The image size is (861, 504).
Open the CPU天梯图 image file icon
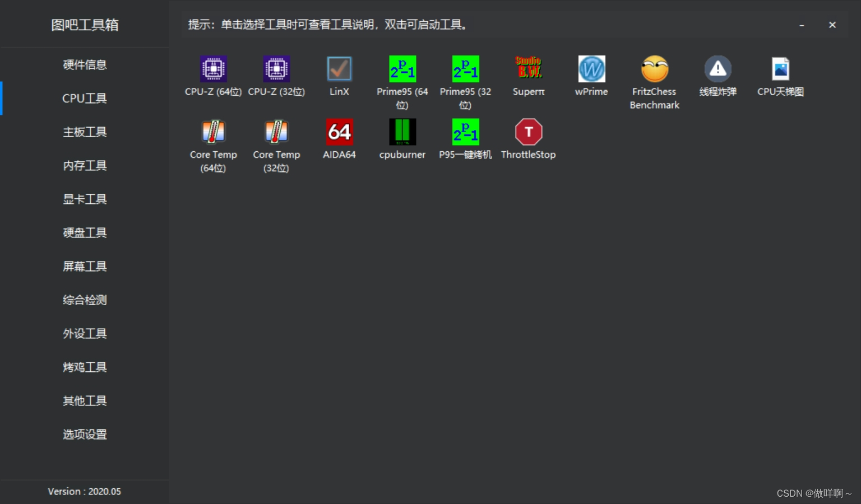point(780,69)
